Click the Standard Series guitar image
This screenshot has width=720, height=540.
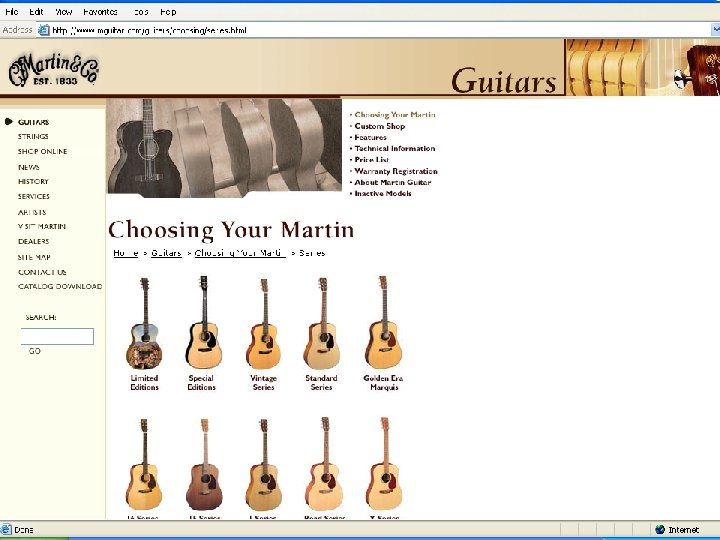322,323
